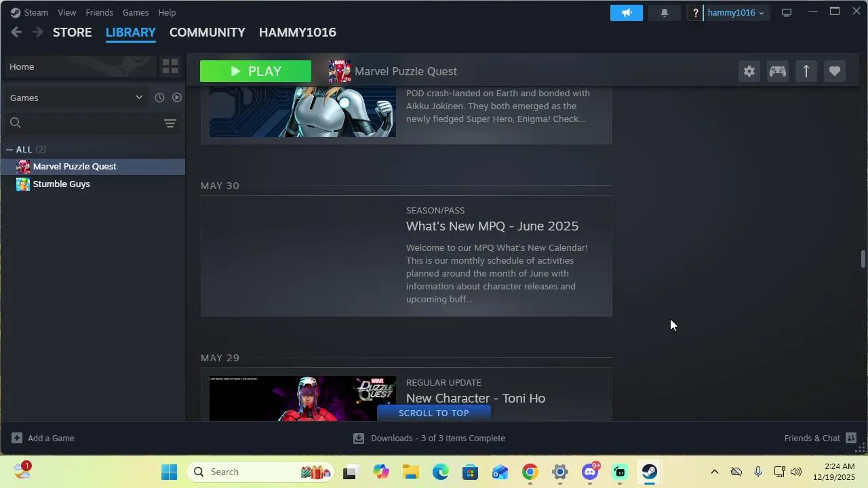Open the Help menu
This screenshot has width=868, height=488.
coord(167,12)
